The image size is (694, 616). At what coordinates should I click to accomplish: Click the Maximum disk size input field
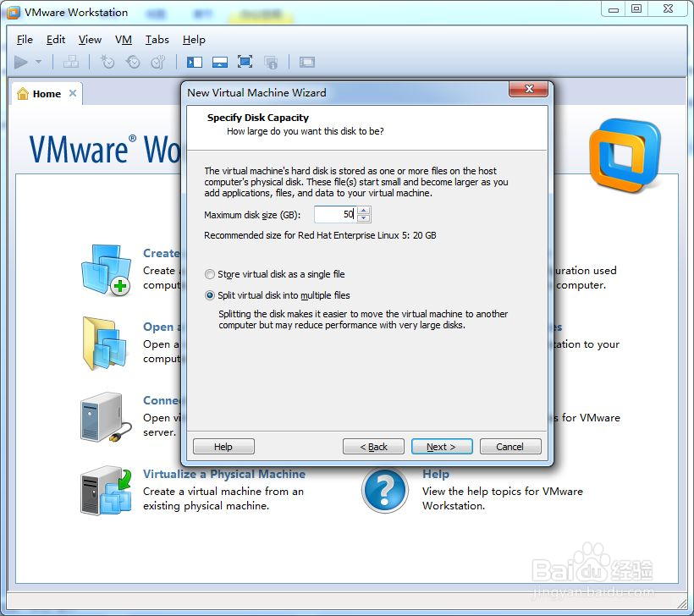[334, 215]
